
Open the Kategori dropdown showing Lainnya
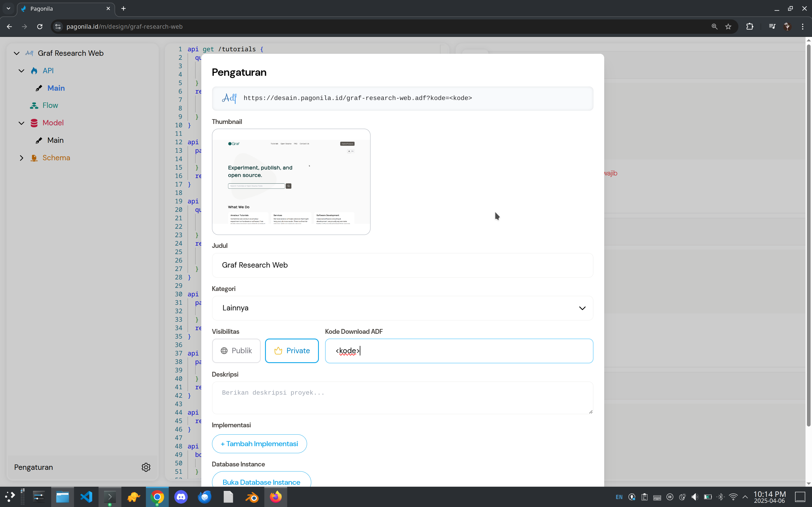click(402, 308)
